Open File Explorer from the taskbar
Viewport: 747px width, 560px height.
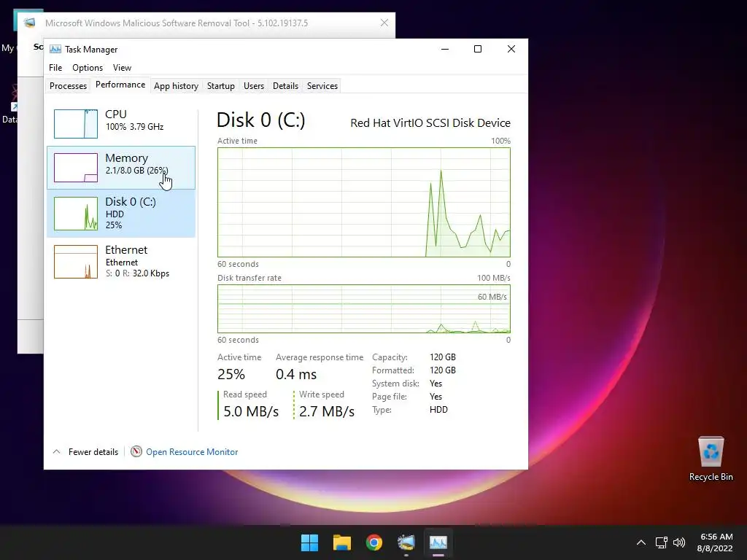[342, 542]
